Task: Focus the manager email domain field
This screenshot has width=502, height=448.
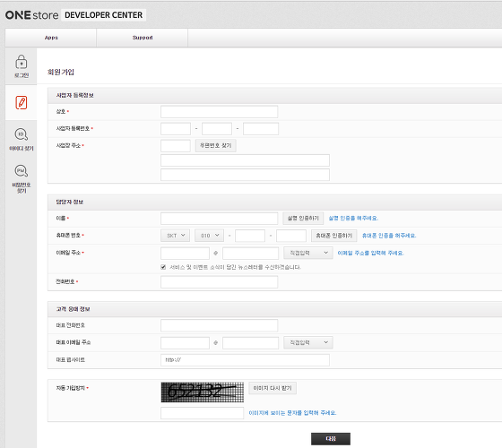Action: point(250,253)
